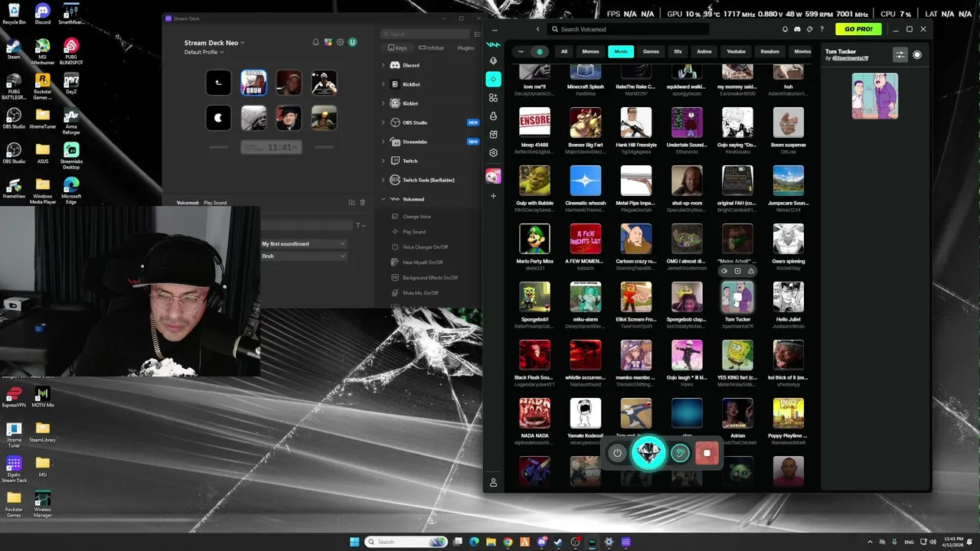Switch to the Infobar tab in Stream Deck
Screen dimensions: 980x551
click(432, 47)
